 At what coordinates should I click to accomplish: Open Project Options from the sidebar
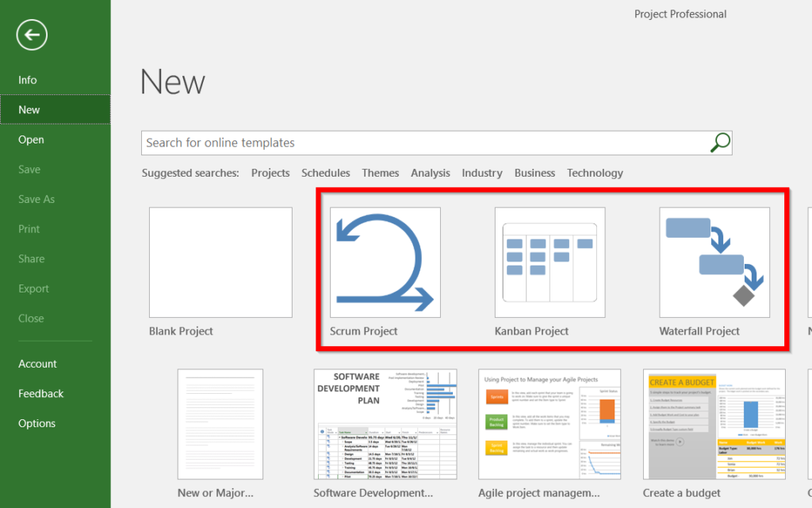[36, 423]
